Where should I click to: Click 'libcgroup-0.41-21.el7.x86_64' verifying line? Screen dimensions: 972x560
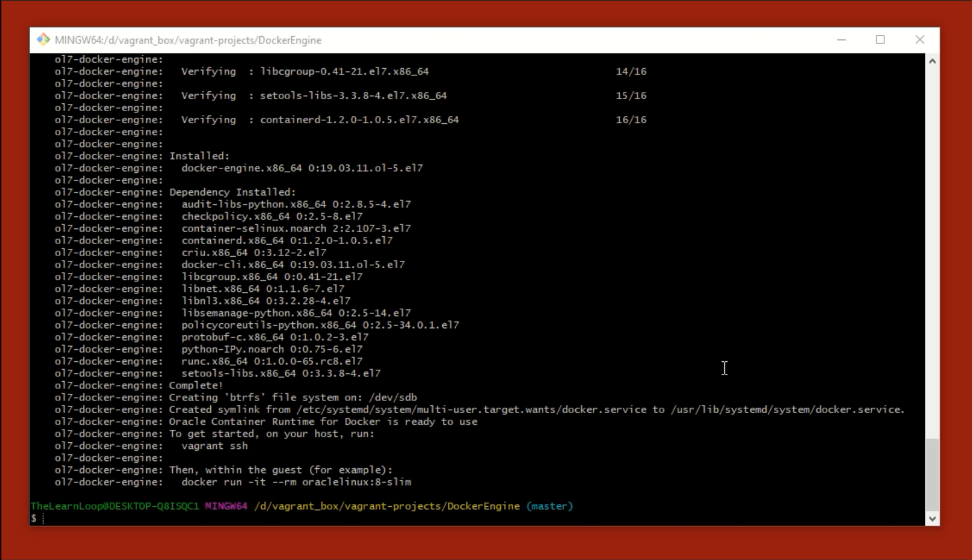click(344, 71)
